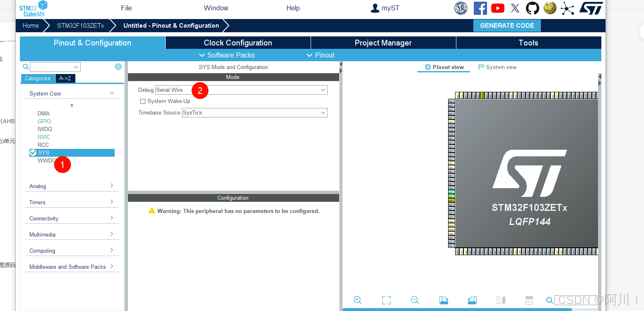This screenshot has width=644, height=311.
Task: Click the STM32CubeMX logo
Action: (34, 8)
